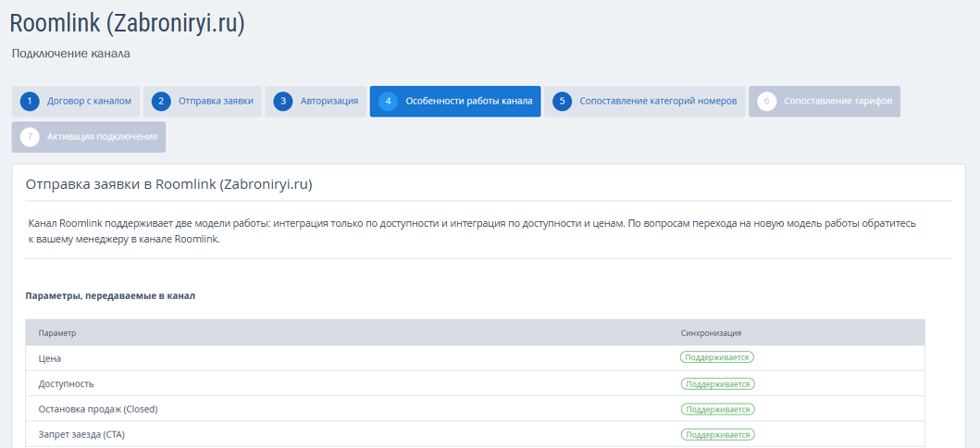980x448 pixels.
Task: Click the number 3 step badge
Action: (x=283, y=102)
